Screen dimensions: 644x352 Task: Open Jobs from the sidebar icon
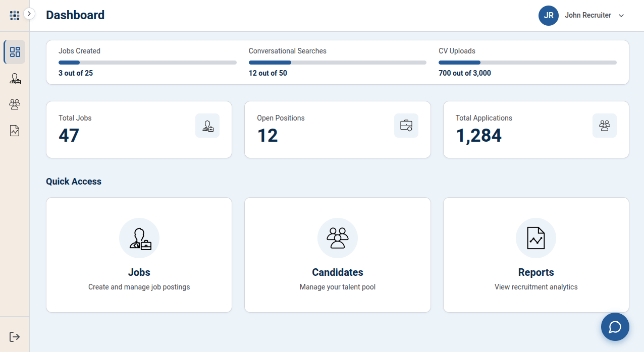15,78
